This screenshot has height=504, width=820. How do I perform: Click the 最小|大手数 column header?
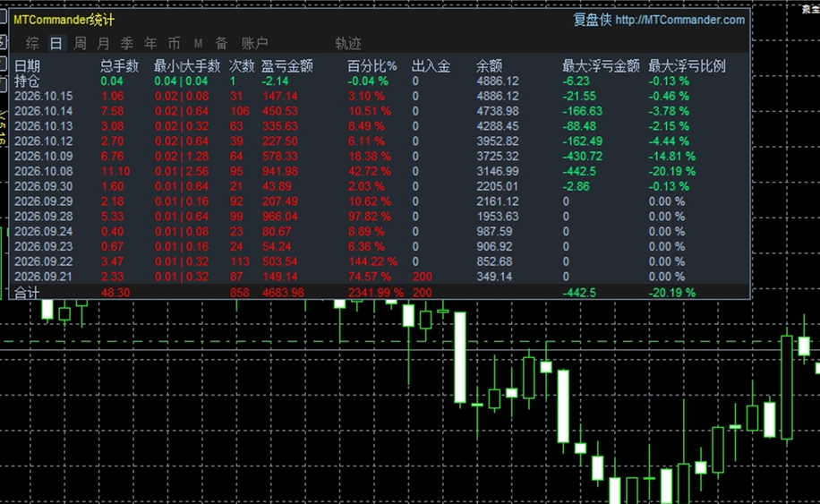(x=187, y=66)
